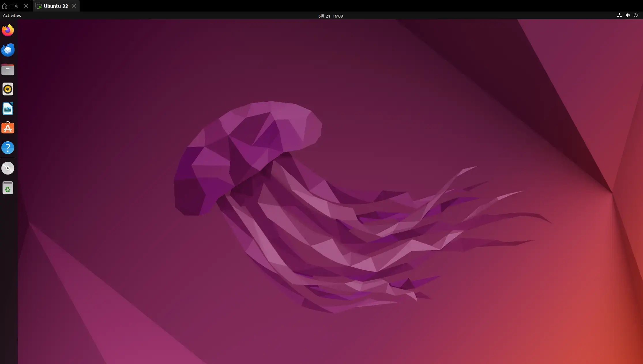The height and width of the screenshot is (364, 643).
Task: Open Ubuntu Software store
Action: click(x=8, y=128)
